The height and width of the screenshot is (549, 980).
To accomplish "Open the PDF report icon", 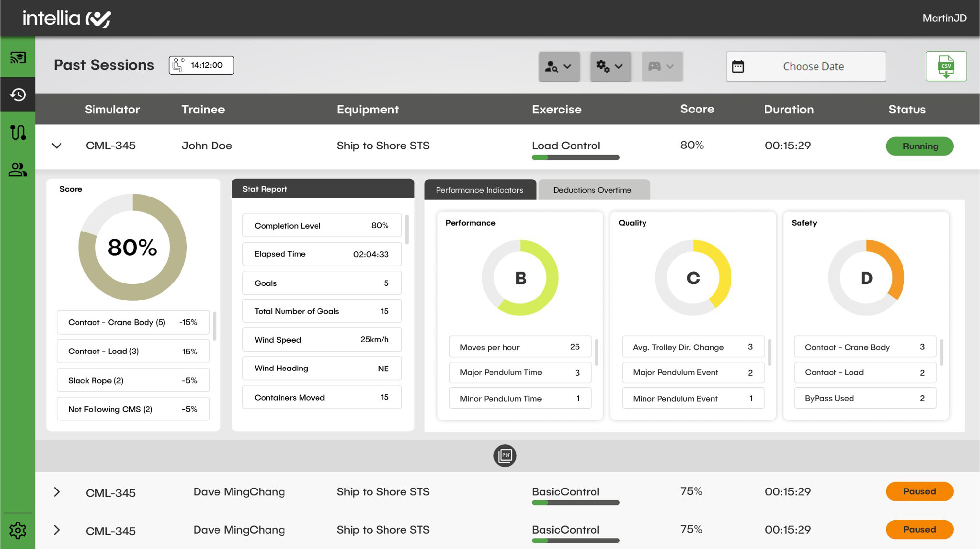I will (505, 456).
